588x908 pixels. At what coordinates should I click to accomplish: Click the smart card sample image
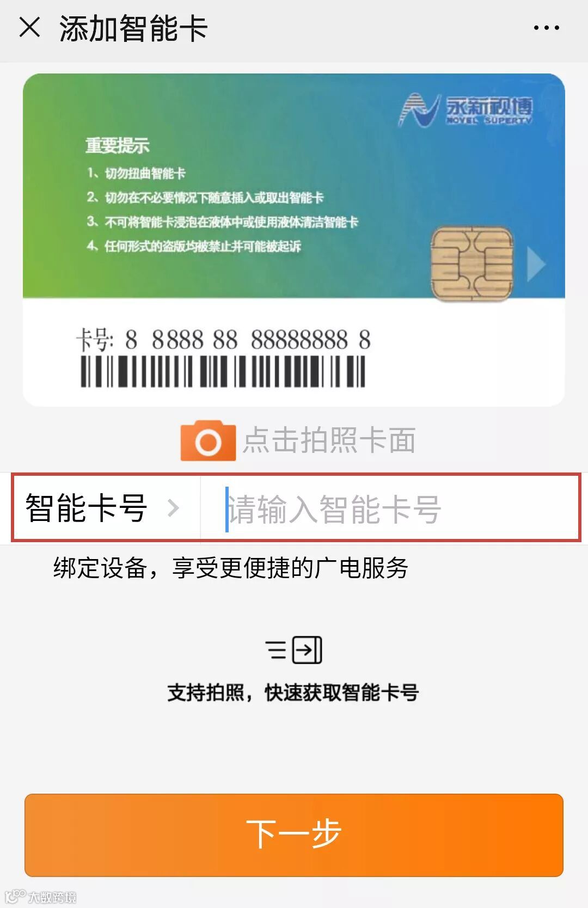pos(294,240)
